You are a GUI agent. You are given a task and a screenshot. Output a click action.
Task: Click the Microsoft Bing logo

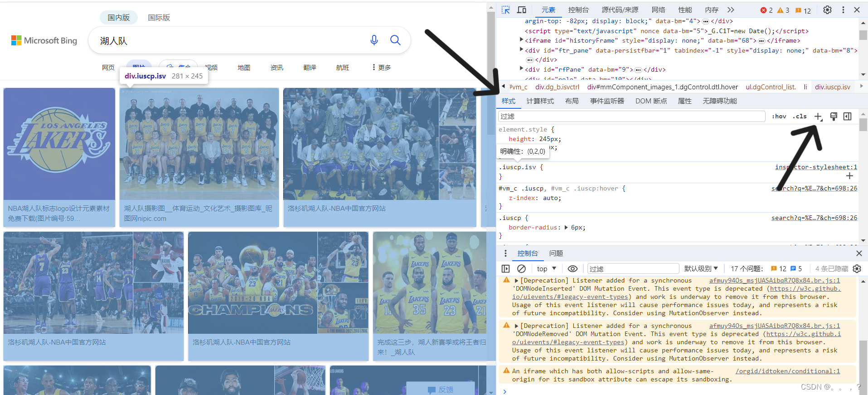[x=44, y=41]
